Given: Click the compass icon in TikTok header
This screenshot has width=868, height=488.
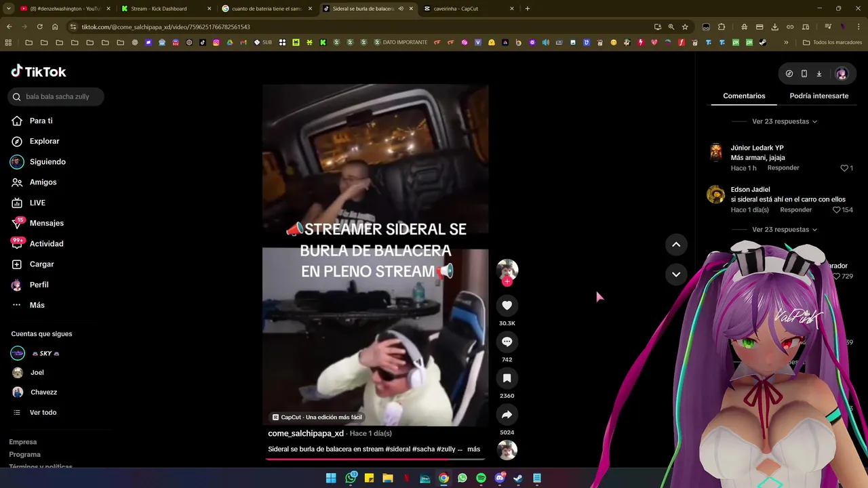Looking at the screenshot, I should [789, 73].
